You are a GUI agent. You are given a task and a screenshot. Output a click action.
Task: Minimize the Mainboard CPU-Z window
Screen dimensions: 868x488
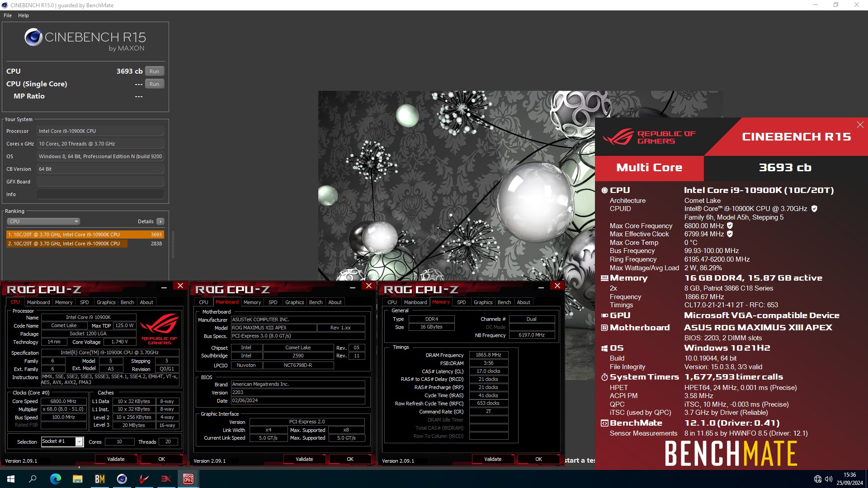[352, 286]
